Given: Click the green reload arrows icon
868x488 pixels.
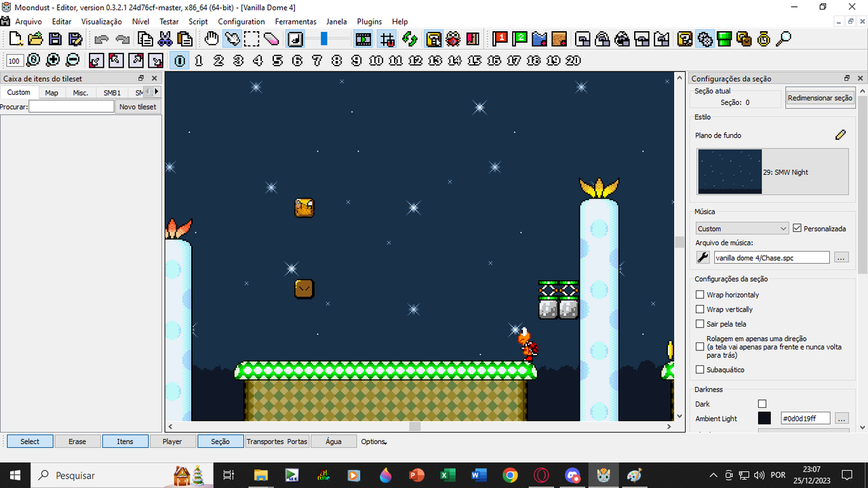Looking at the screenshot, I should 409,39.
